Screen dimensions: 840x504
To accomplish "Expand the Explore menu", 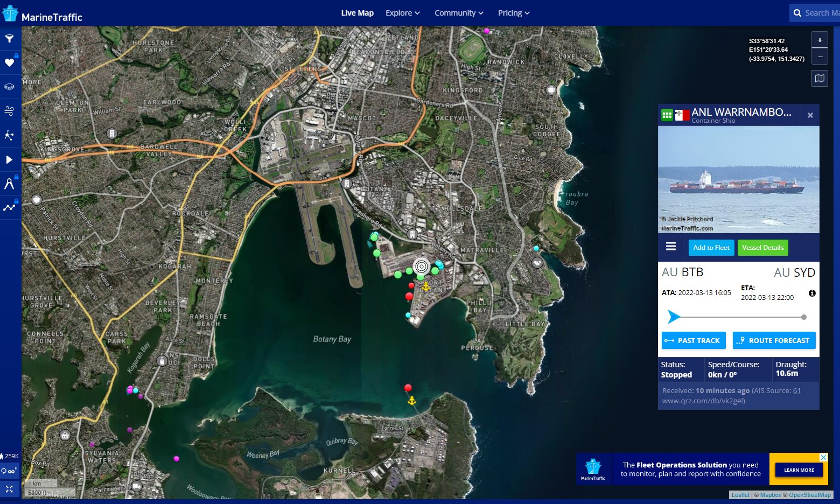I will point(402,13).
